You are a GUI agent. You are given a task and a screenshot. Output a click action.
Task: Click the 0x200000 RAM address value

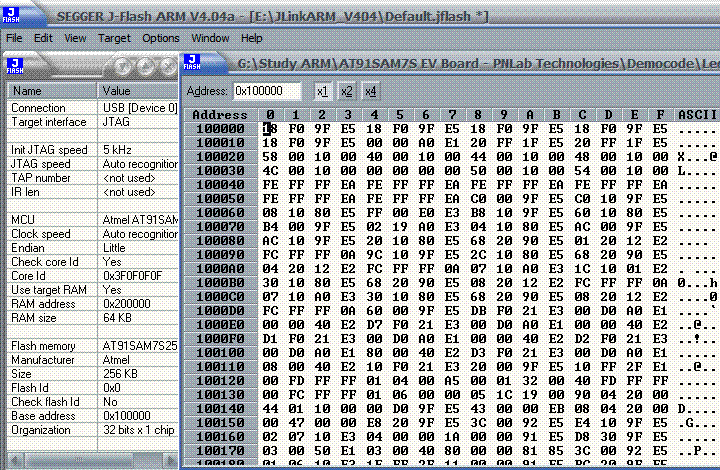pos(127,304)
